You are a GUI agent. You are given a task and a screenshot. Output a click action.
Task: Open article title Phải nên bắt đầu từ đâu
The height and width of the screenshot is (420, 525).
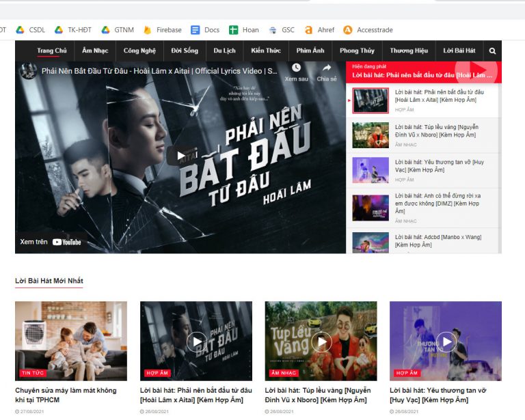click(x=196, y=395)
